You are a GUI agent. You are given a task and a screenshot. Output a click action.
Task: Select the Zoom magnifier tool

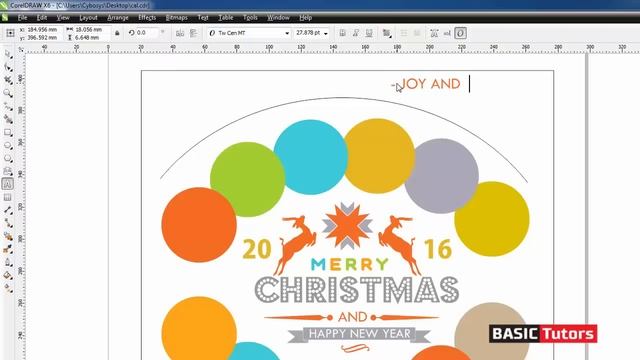click(x=8, y=93)
